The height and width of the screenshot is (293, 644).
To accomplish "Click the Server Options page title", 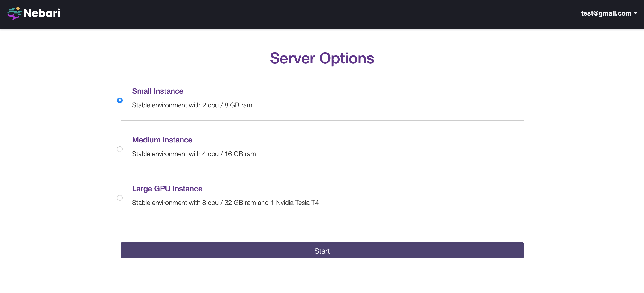I will 322,58.
